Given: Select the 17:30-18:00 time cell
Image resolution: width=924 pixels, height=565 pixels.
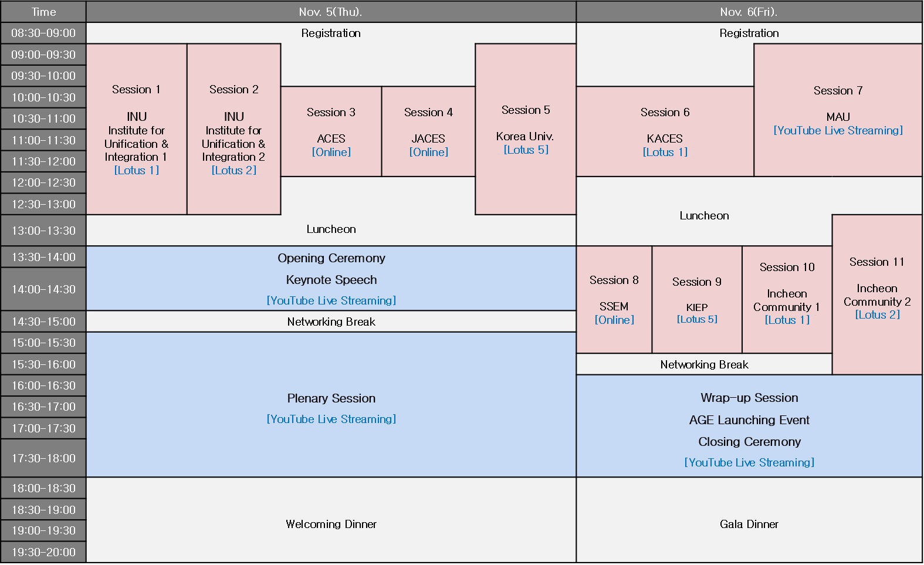Looking at the screenshot, I should pos(43,458).
